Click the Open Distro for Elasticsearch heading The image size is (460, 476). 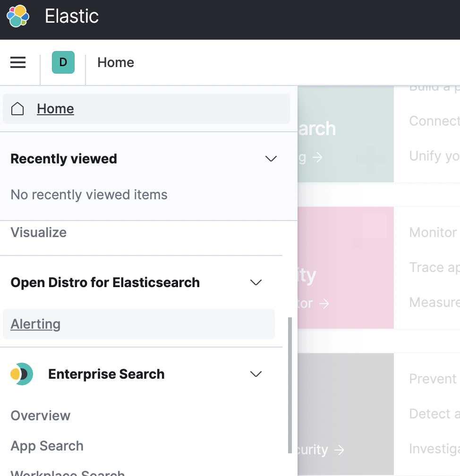click(105, 282)
